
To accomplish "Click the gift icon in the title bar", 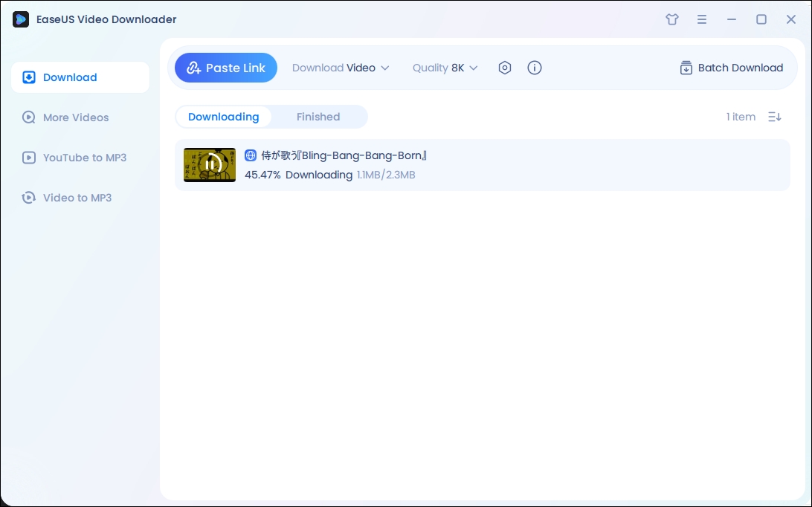I will (671, 19).
